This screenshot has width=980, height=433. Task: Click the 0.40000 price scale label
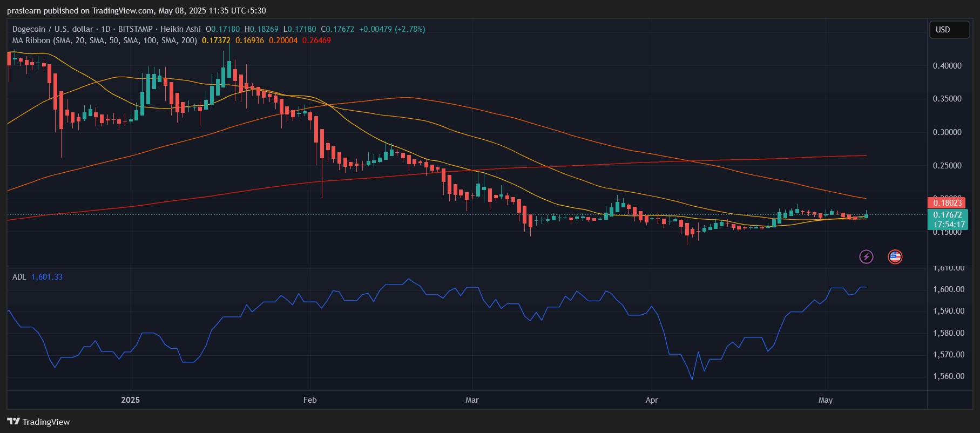(947, 66)
